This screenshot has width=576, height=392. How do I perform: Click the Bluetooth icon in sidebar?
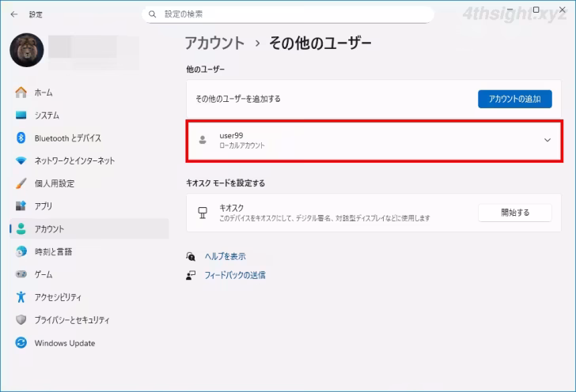coord(21,138)
